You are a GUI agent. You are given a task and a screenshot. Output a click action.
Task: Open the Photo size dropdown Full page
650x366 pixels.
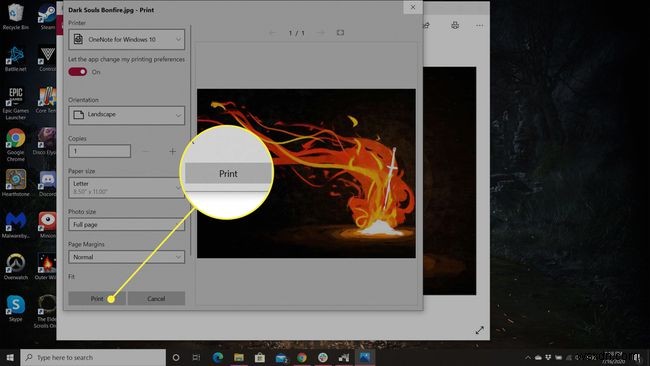tap(126, 224)
